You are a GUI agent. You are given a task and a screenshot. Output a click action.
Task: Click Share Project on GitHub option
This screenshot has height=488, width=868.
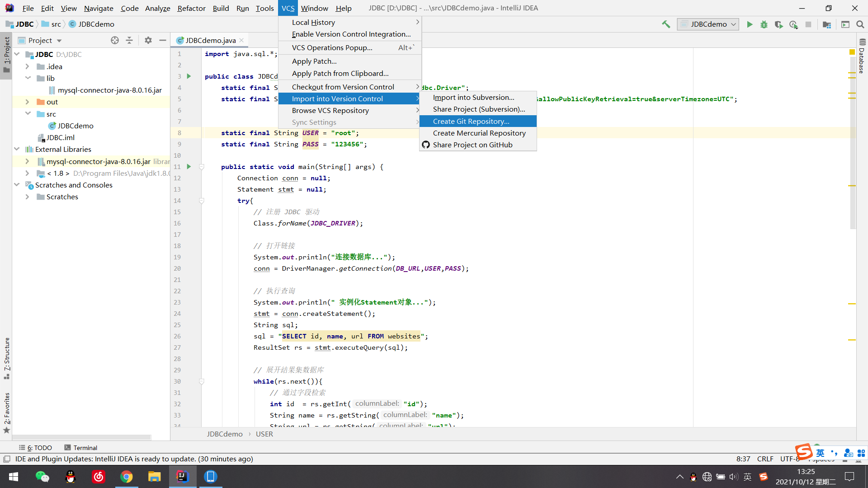pyautogui.click(x=473, y=145)
